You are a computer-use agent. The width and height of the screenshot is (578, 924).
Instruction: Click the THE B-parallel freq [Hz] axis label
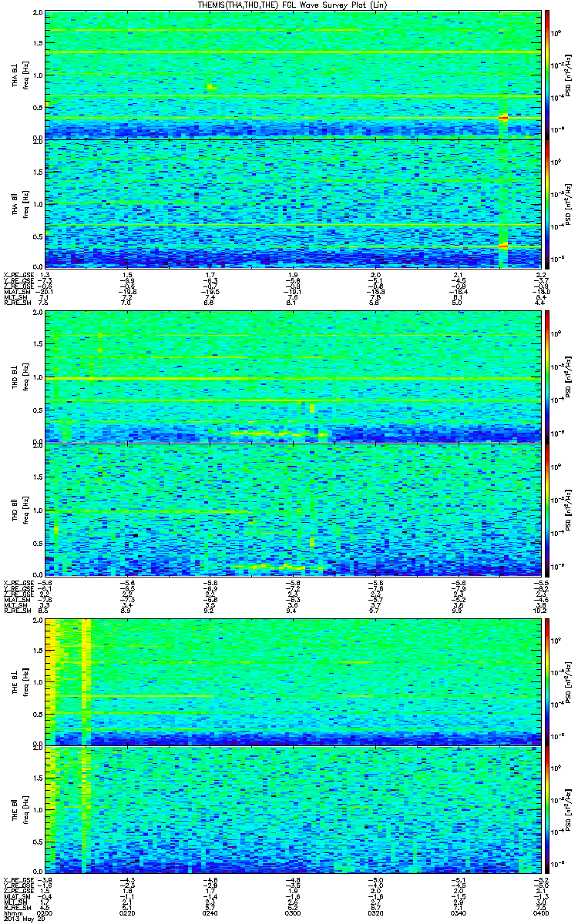(x=21, y=809)
